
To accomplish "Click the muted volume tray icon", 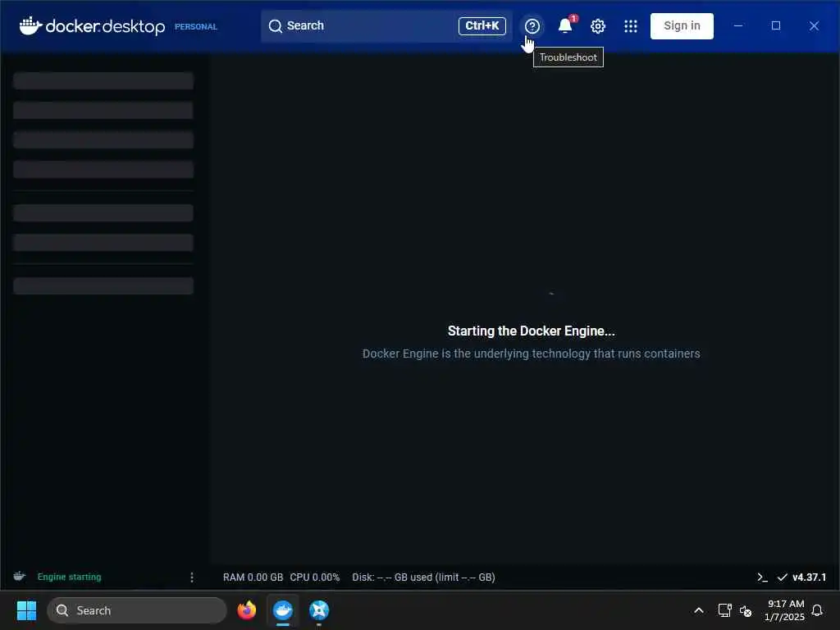I will click(x=745, y=610).
